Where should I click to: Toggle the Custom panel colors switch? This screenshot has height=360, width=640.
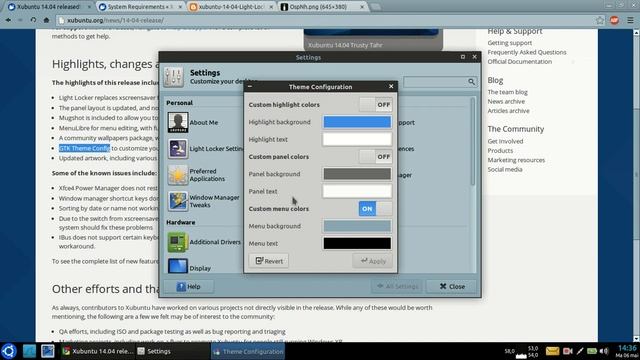click(x=376, y=157)
